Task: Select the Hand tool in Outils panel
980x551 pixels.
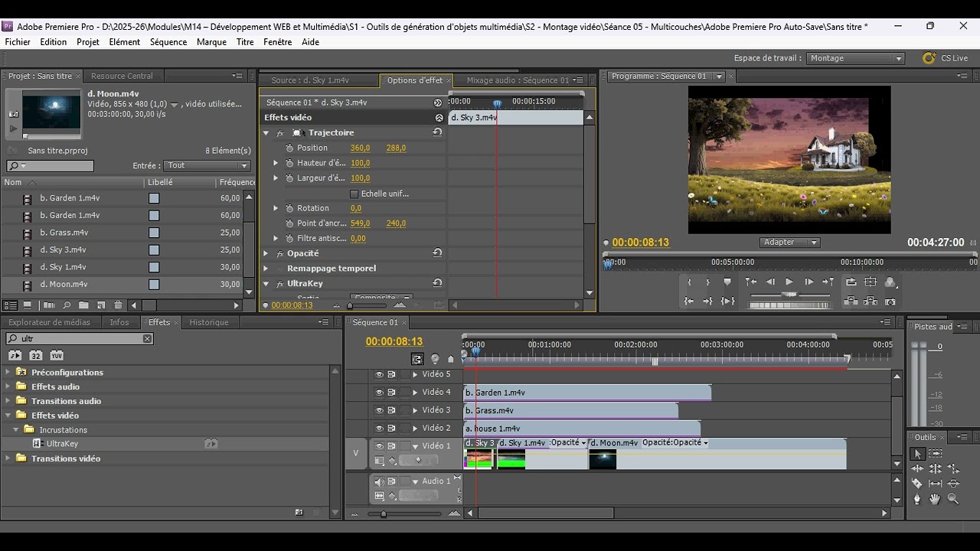Action: pos(935,499)
